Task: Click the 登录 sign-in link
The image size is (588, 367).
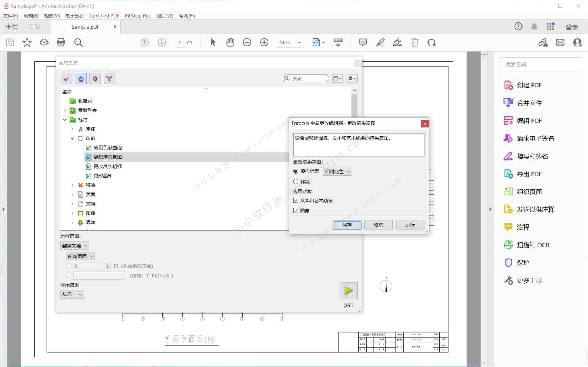Action: tap(572, 27)
